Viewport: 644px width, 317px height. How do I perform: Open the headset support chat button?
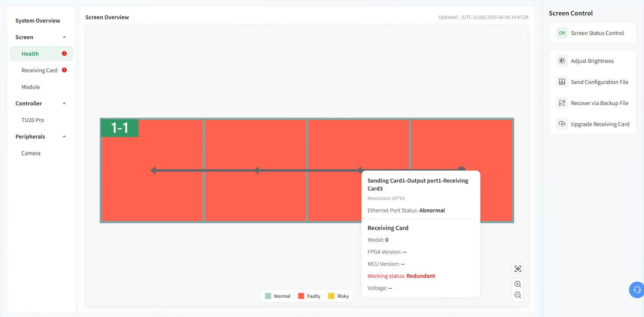pos(637,290)
